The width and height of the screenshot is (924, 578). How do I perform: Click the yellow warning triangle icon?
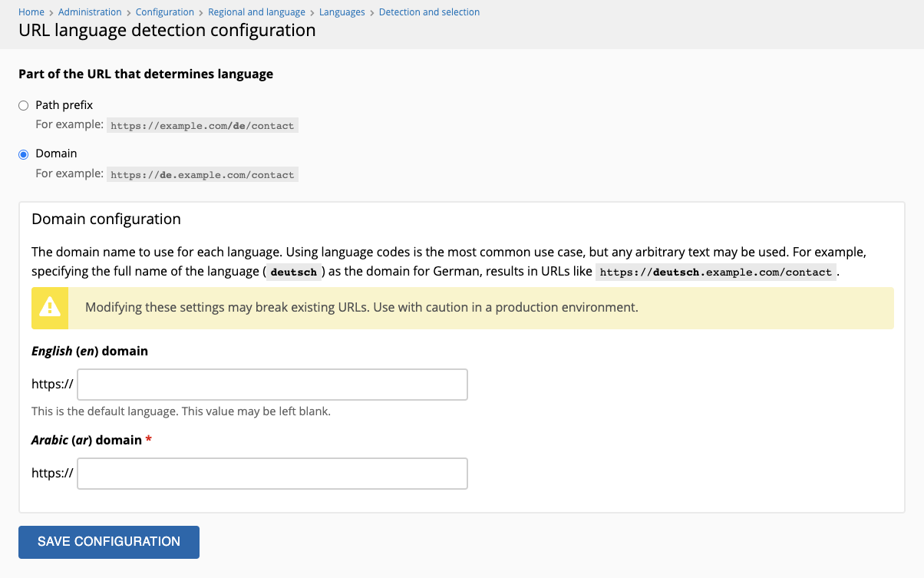tap(49, 308)
